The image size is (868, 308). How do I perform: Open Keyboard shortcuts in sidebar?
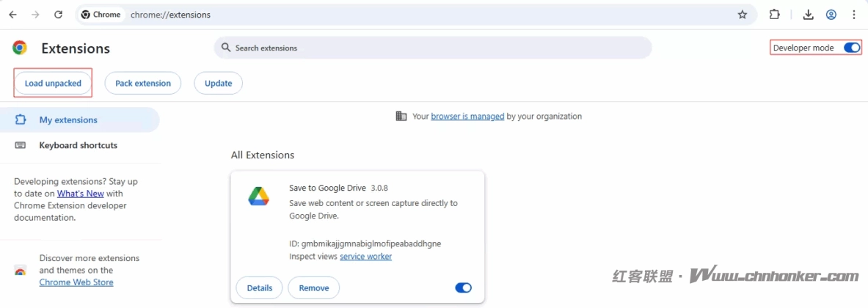click(x=78, y=145)
